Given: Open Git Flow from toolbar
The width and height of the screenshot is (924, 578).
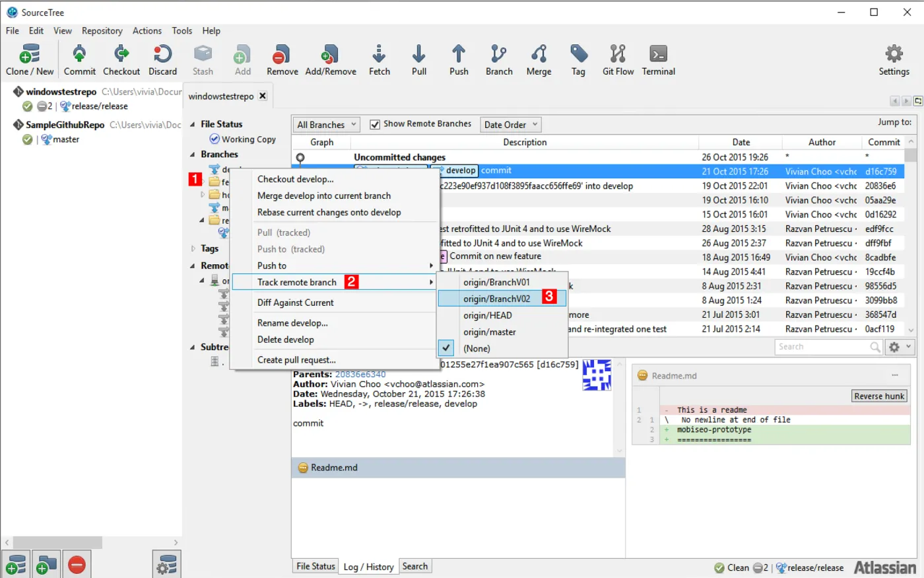Looking at the screenshot, I should point(618,60).
